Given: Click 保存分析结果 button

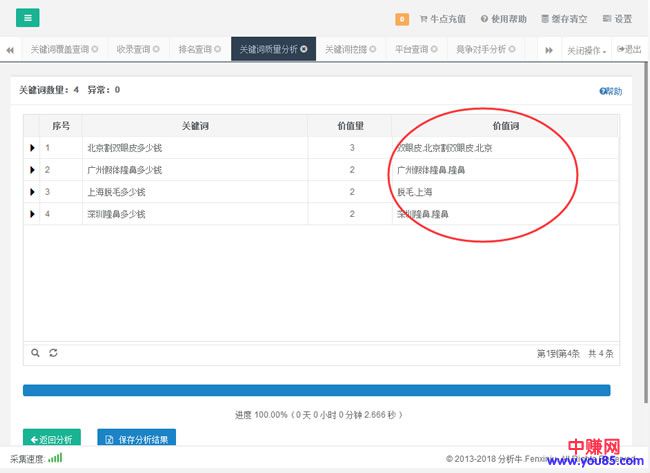Looking at the screenshot, I should (136, 438).
